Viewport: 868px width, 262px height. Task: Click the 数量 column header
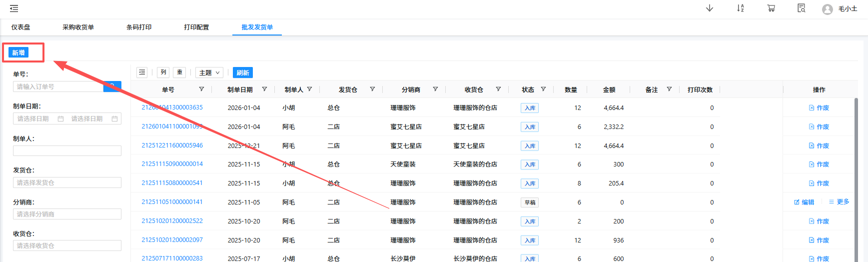click(571, 89)
